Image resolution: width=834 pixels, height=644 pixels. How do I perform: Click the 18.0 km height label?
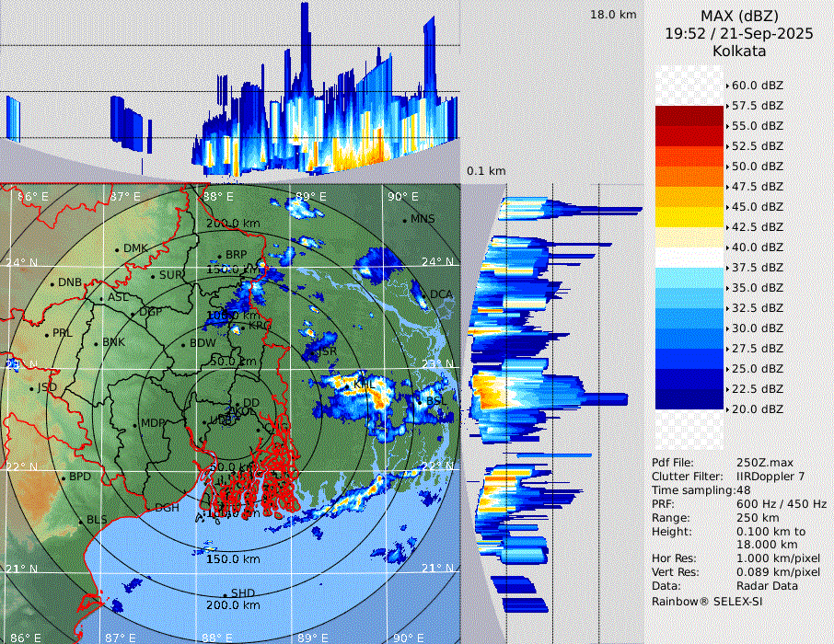[x=613, y=15]
